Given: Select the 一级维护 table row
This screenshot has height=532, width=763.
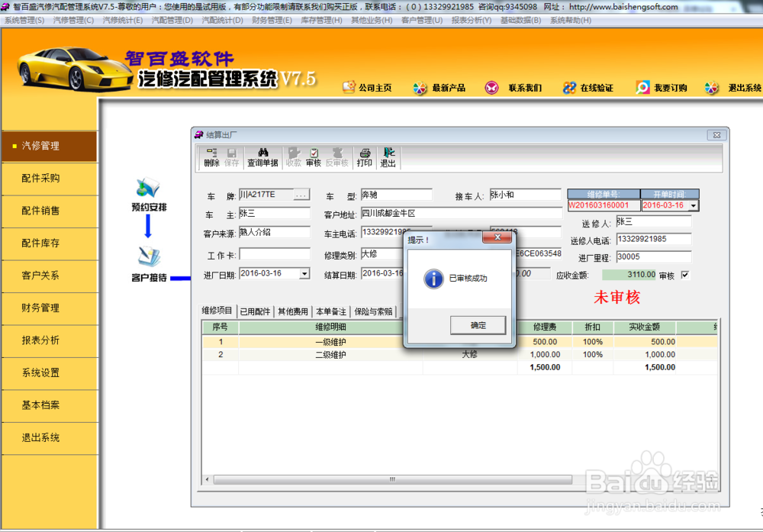Looking at the screenshot, I should 460,342.
